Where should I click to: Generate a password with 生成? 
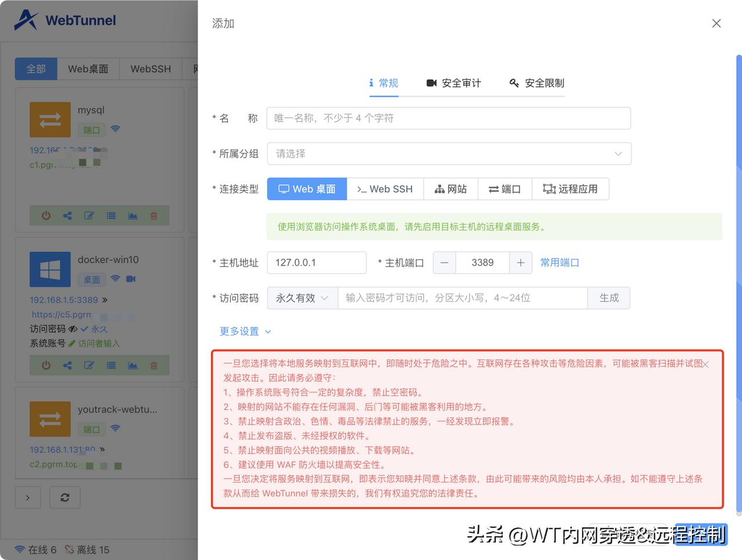[609, 298]
